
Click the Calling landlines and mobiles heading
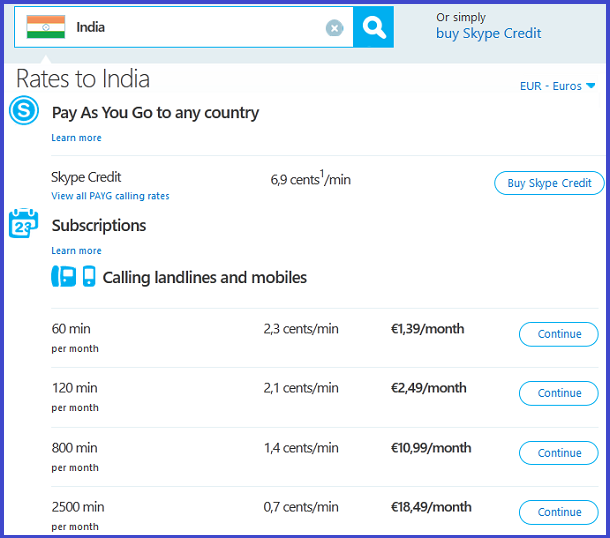205,278
